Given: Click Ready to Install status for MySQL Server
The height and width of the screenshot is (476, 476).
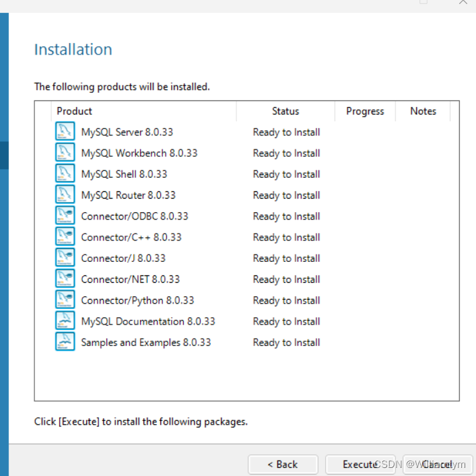Looking at the screenshot, I should (x=286, y=132).
